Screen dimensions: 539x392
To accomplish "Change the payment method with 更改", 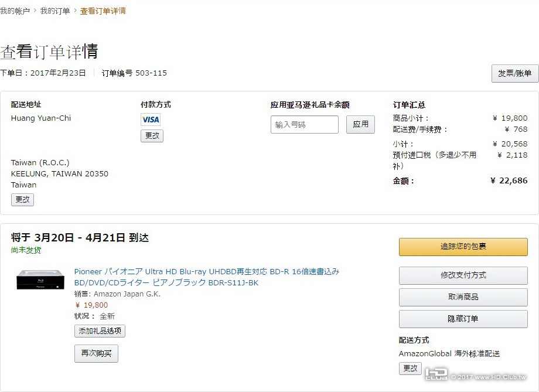I will (x=152, y=136).
